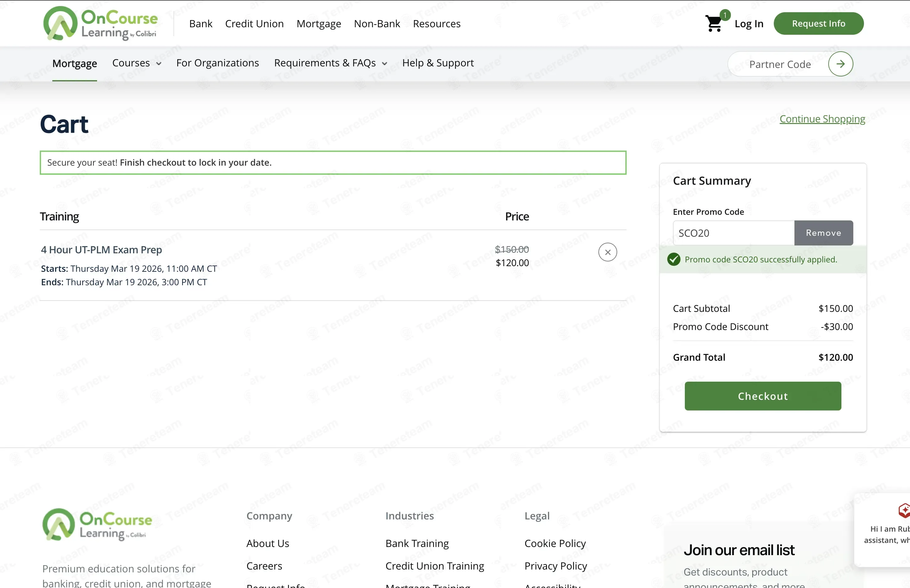Viewport: 910px width, 588px height.
Task: Click the Grand Total $120.00 amount
Action: click(x=835, y=357)
